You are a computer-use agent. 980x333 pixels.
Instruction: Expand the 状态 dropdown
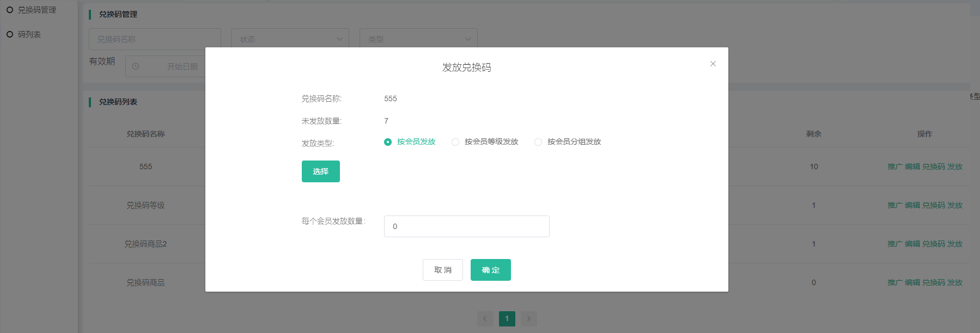[x=290, y=39]
